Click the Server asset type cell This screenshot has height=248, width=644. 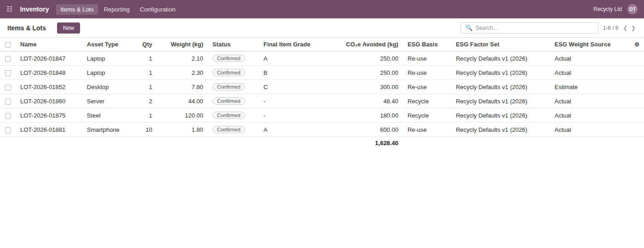point(96,101)
